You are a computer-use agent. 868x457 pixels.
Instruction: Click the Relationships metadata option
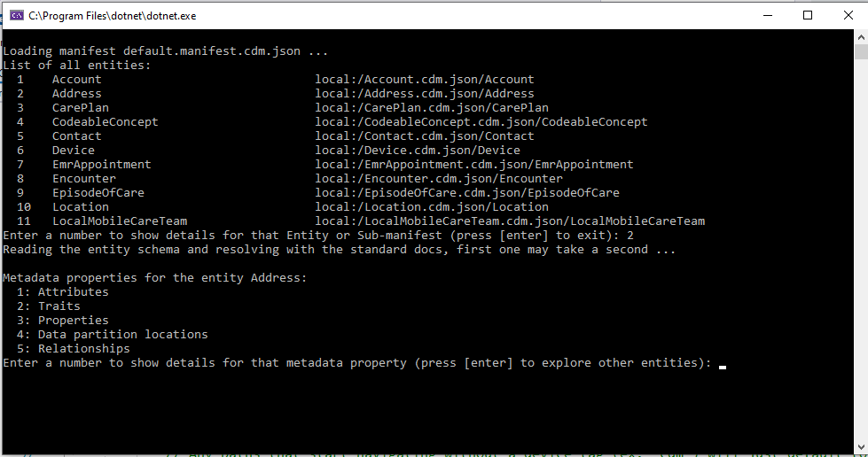click(x=83, y=349)
